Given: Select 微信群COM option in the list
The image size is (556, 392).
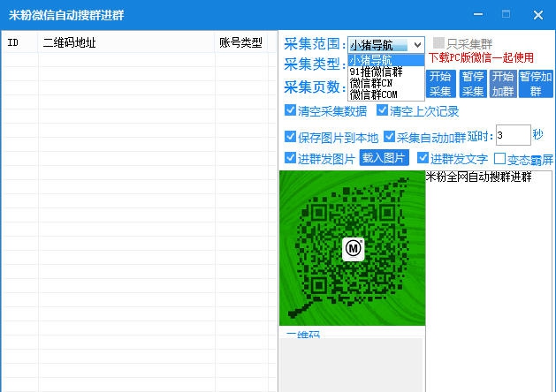Looking at the screenshot, I should (386, 94).
